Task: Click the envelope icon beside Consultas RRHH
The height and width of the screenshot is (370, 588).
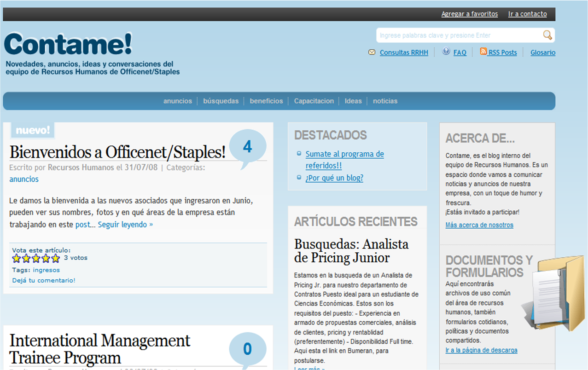Action: (372, 52)
